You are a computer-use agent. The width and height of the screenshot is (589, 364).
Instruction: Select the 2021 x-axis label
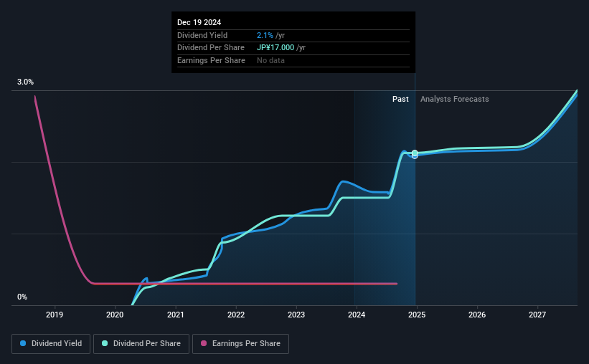[x=176, y=315]
